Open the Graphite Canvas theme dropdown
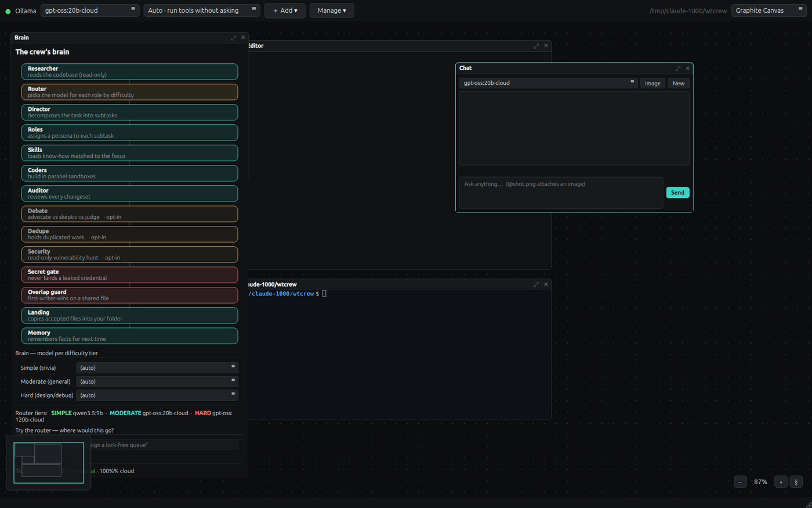 tap(768, 10)
